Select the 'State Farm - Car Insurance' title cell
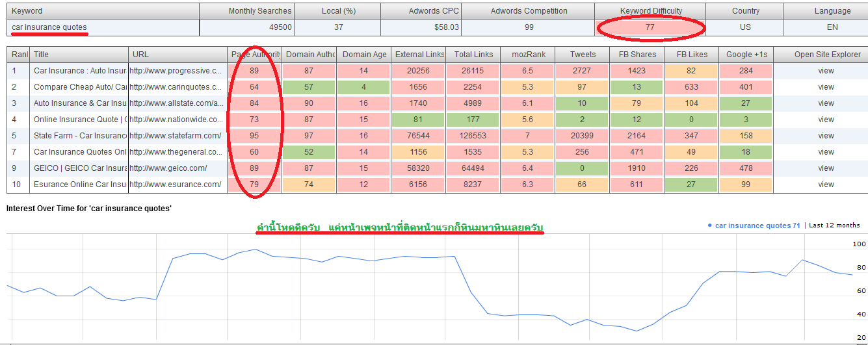The height and width of the screenshot is (345, 868). coord(79,136)
